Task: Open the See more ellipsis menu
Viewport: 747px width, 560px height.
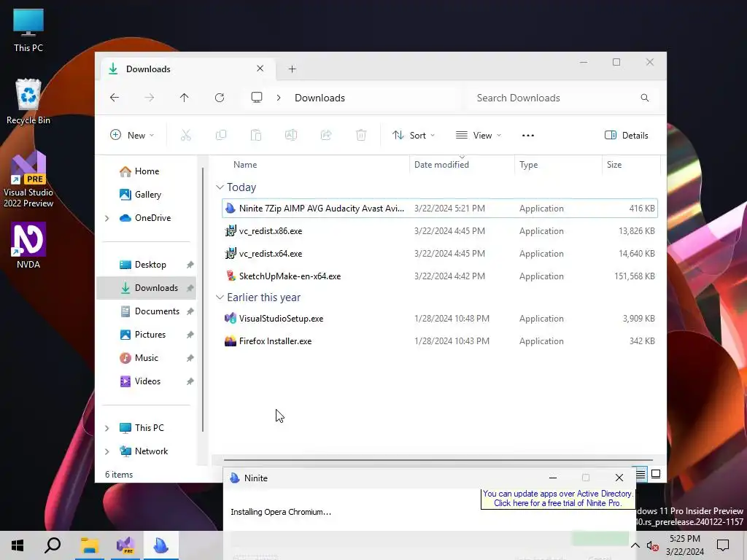Action: (528, 135)
